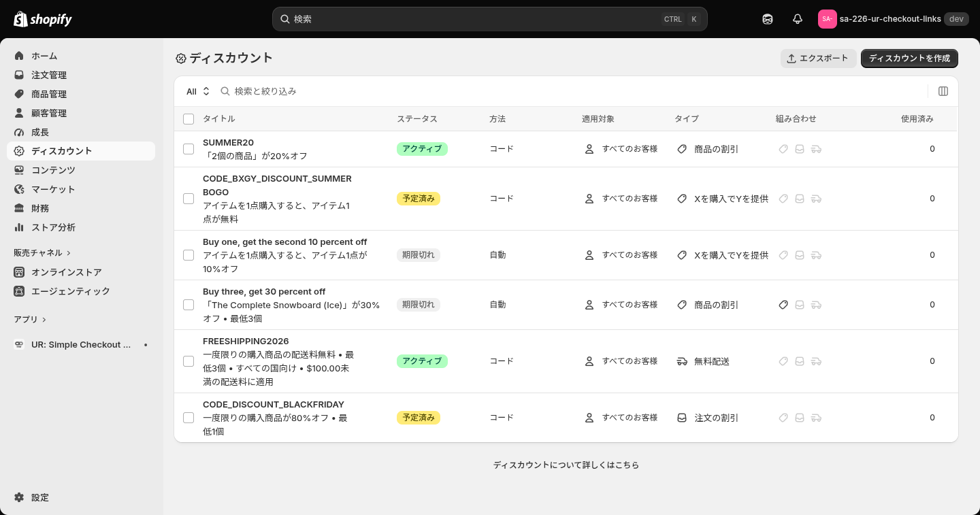Click the SA store avatar
The width and height of the screenshot is (980, 515).
(x=827, y=19)
